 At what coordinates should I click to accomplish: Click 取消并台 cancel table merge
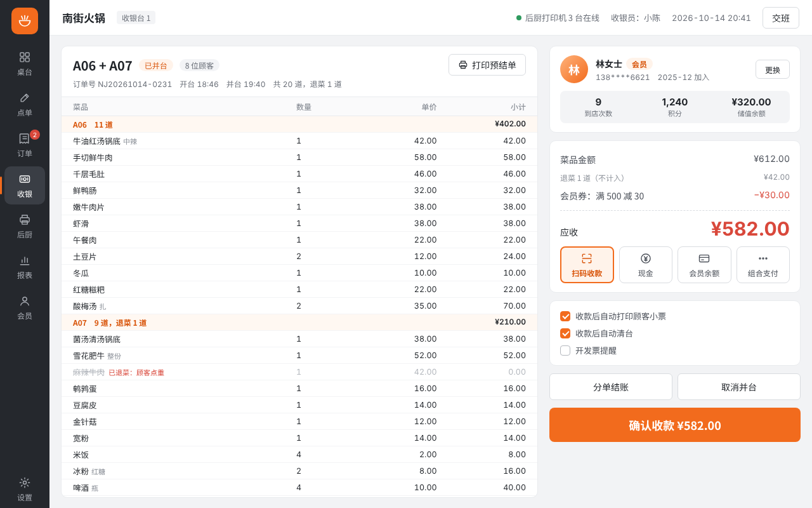click(x=739, y=387)
